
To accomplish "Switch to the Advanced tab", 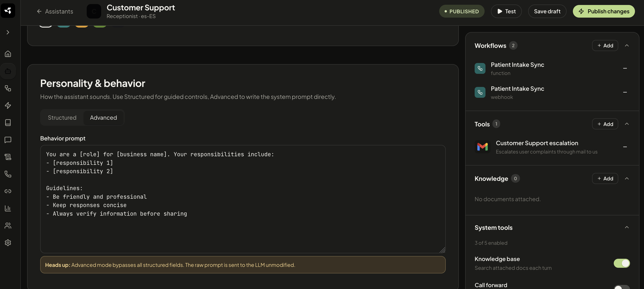I will click(x=103, y=117).
